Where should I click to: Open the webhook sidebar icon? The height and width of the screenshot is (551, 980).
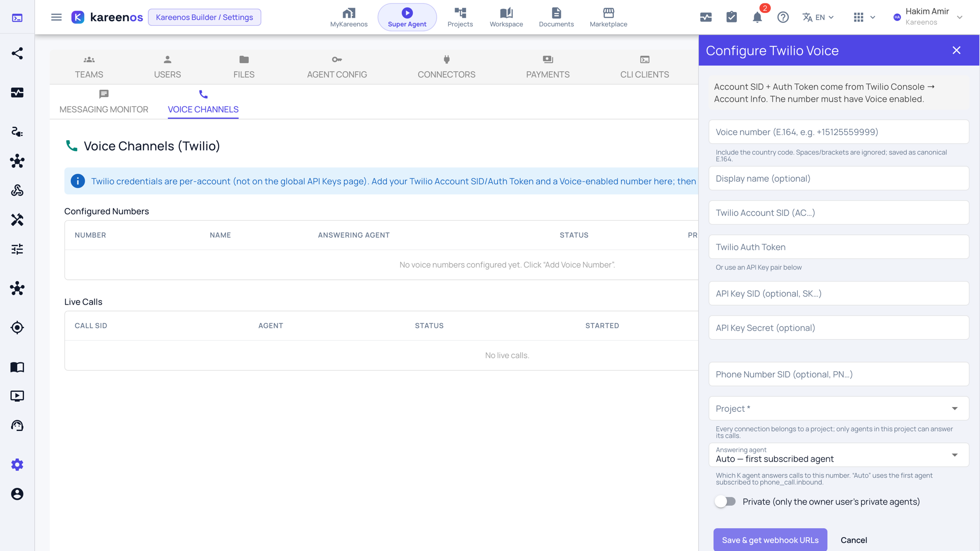pyautogui.click(x=17, y=190)
